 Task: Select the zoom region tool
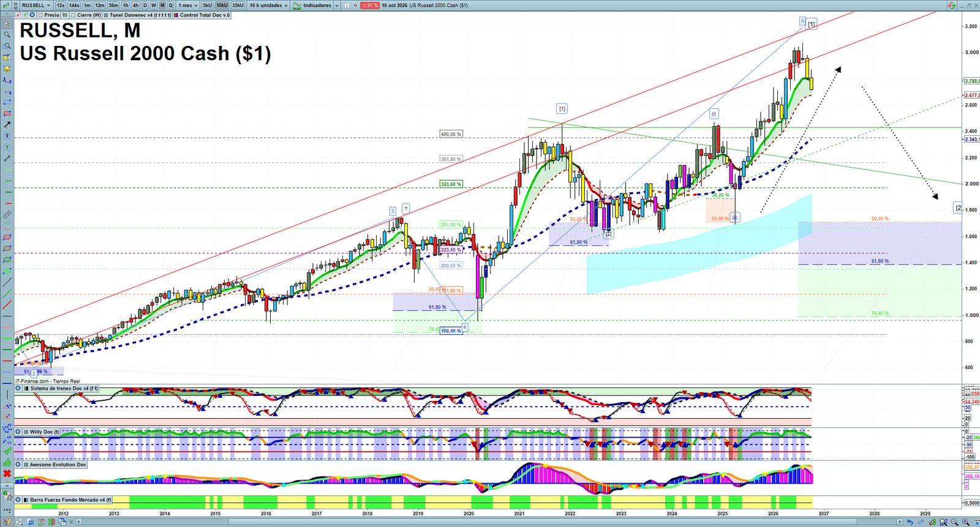(7, 46)
